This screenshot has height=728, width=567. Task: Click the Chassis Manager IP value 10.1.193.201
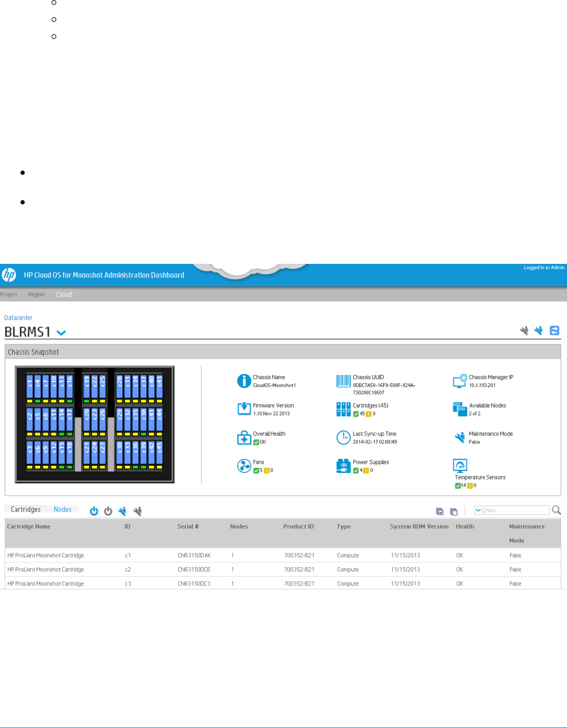point(482,385)
